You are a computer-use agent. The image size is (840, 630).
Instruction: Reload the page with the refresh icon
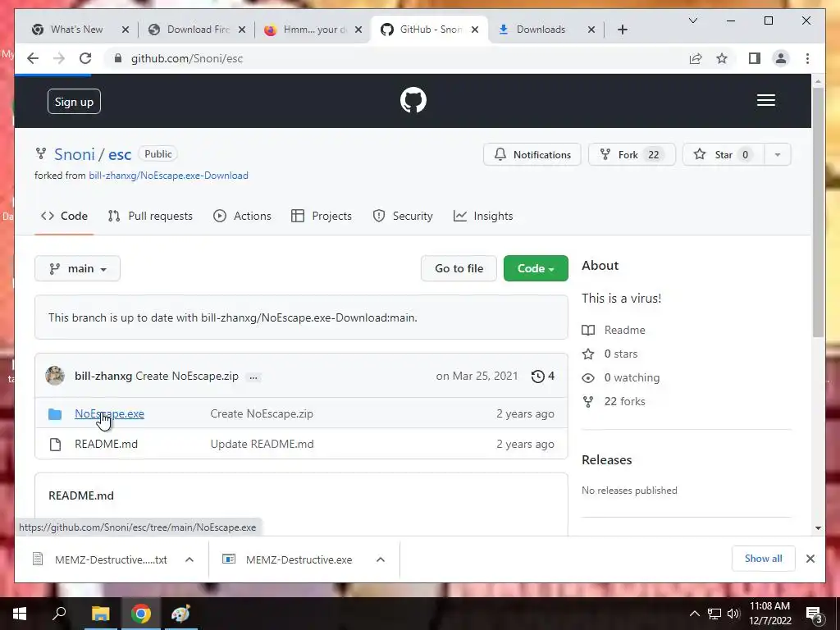click(85, 58)
